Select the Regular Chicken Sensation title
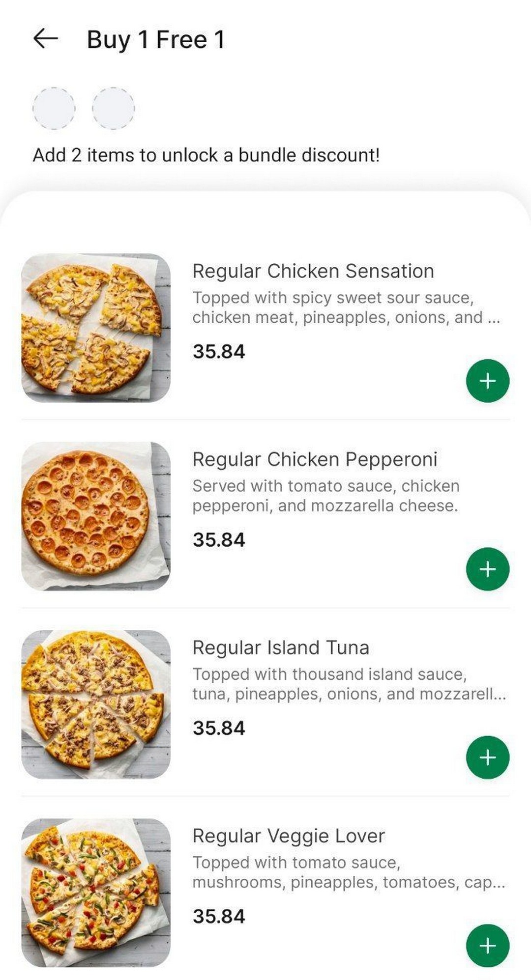Image resolution: width=531 pixels, height=980 pixels. (x=313, y=271)
